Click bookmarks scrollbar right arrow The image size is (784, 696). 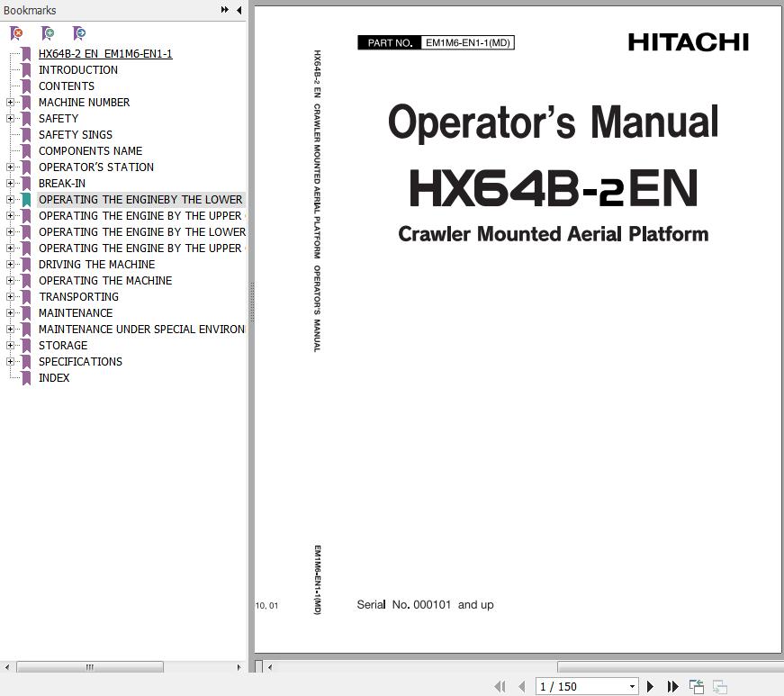pos(239,667)
